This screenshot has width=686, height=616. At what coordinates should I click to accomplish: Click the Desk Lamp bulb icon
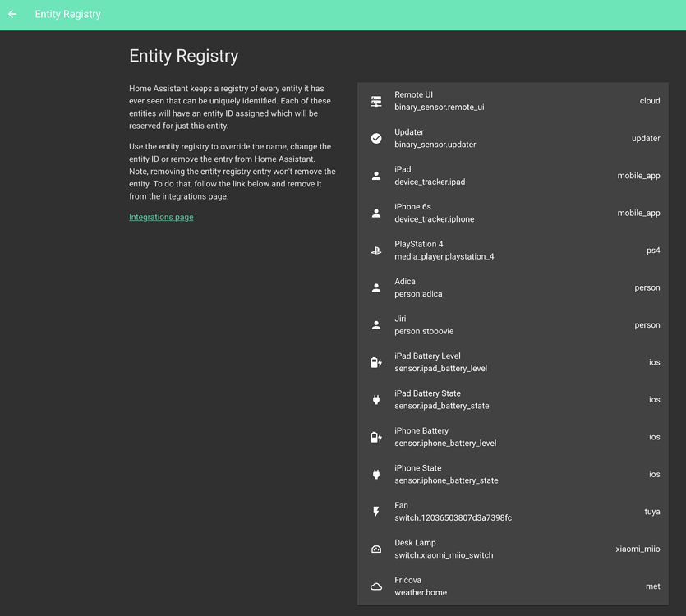pos(375,549)
